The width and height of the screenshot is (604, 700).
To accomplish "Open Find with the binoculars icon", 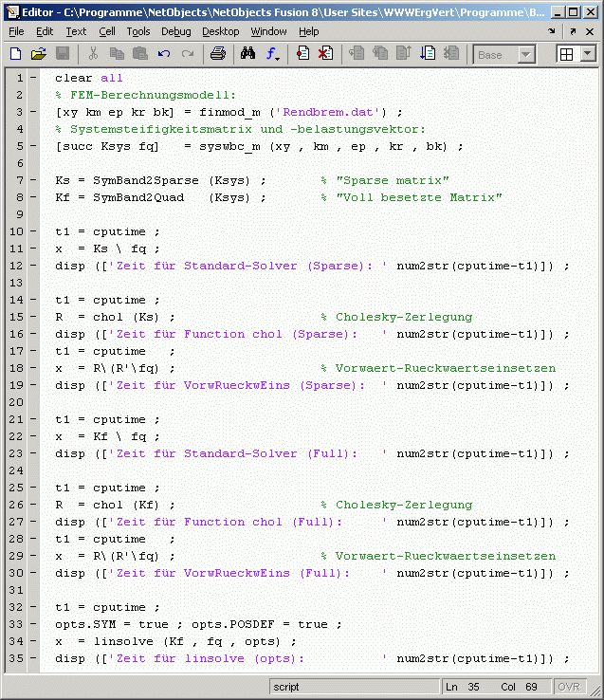I will (248, 54).
